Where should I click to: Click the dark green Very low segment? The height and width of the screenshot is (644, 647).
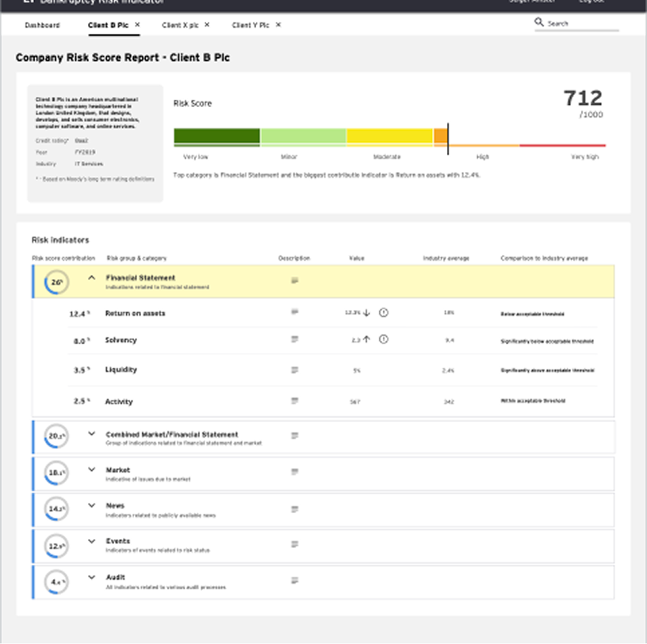(216, 136)
